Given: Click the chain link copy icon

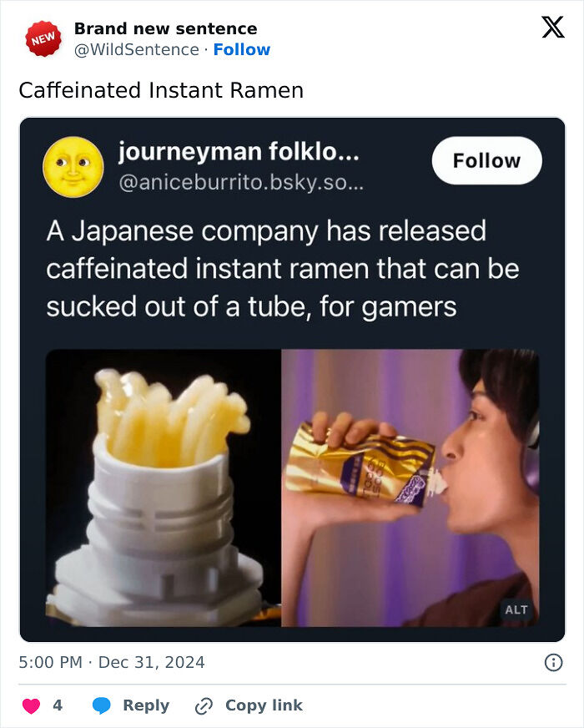Looking at the screenshot, I should pos(204,705).
